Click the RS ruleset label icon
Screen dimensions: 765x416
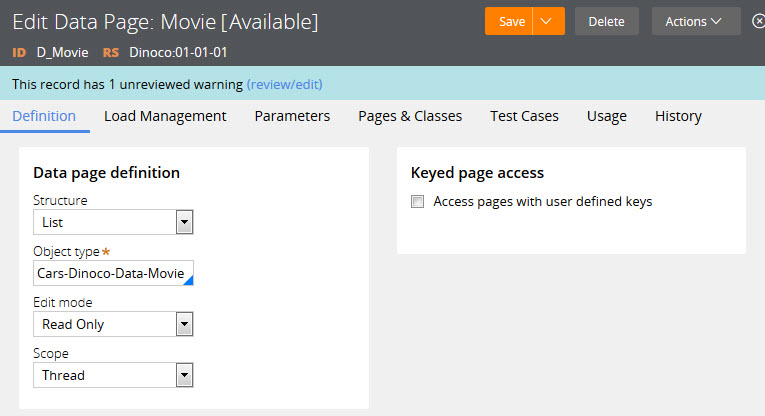tap(111, 53)
